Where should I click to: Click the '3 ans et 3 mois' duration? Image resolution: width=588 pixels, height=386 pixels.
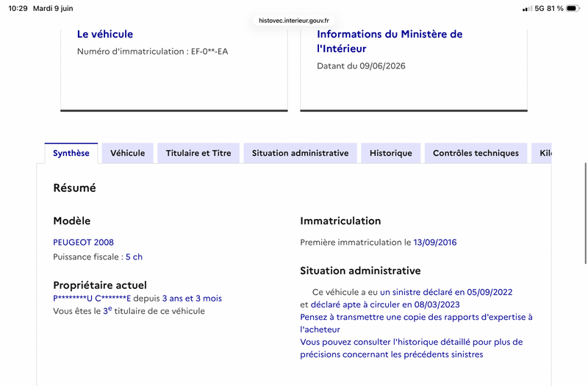click(x=192, y=299)
